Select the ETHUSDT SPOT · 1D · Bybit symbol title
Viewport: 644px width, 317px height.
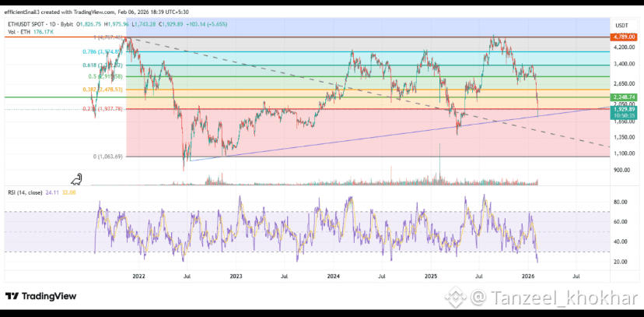point(42,25)
